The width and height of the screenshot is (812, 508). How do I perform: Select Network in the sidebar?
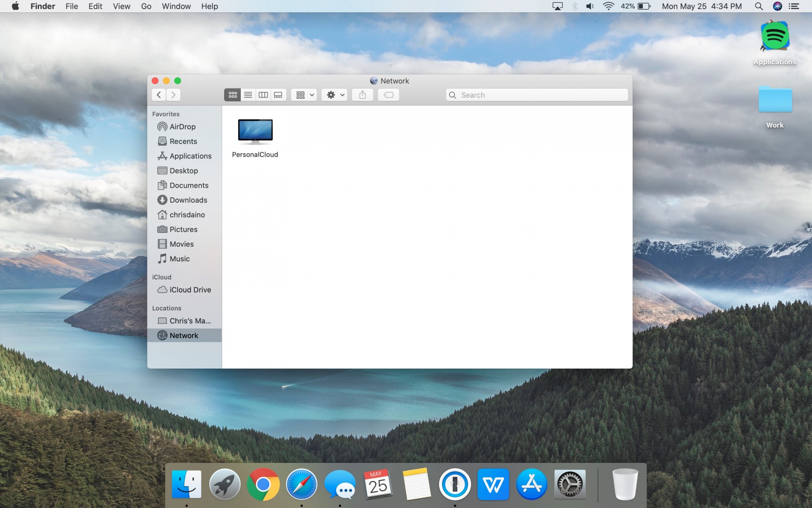click(x=184, y=335)
